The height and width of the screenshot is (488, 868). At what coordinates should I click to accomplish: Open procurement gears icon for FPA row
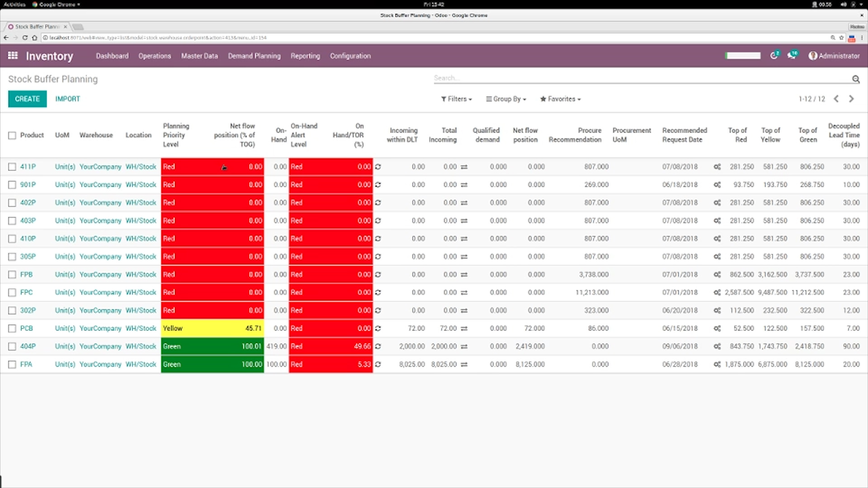(x=717, y=364)
